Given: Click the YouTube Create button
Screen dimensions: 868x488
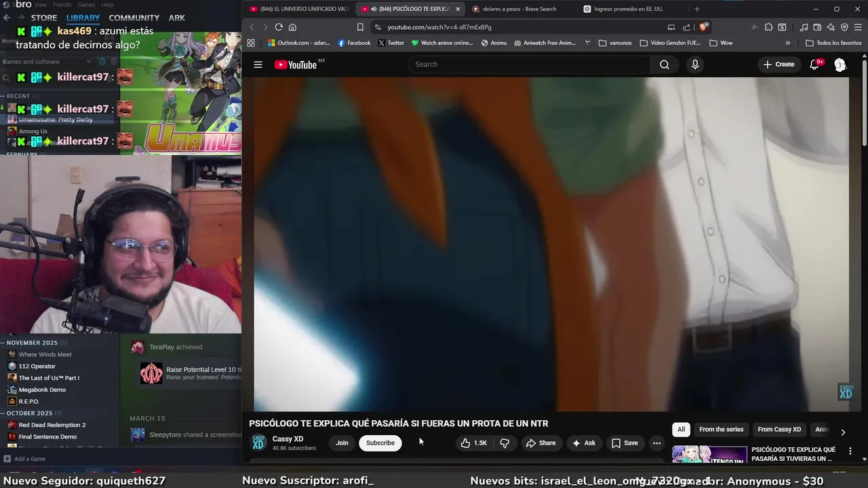Looking at the screenshot, I should 778,64.
